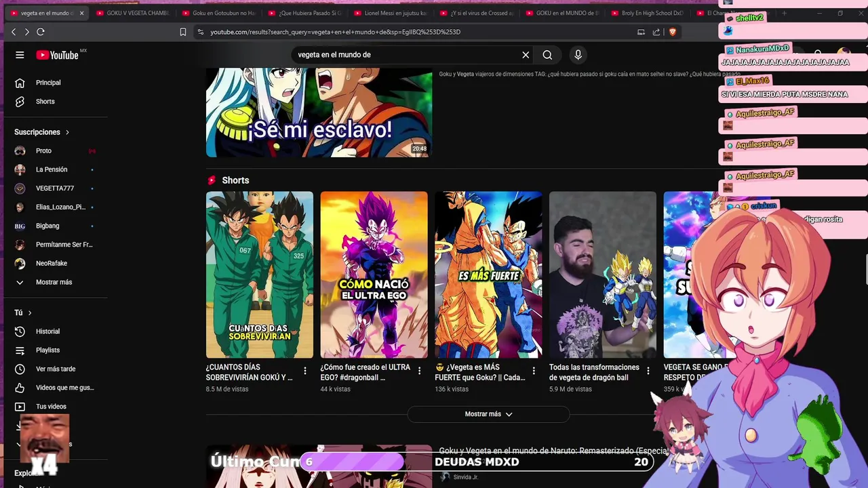Play the ¡Sé mi esclavo! video
This screenshot has height=488, width=868.
coord(319,113)
